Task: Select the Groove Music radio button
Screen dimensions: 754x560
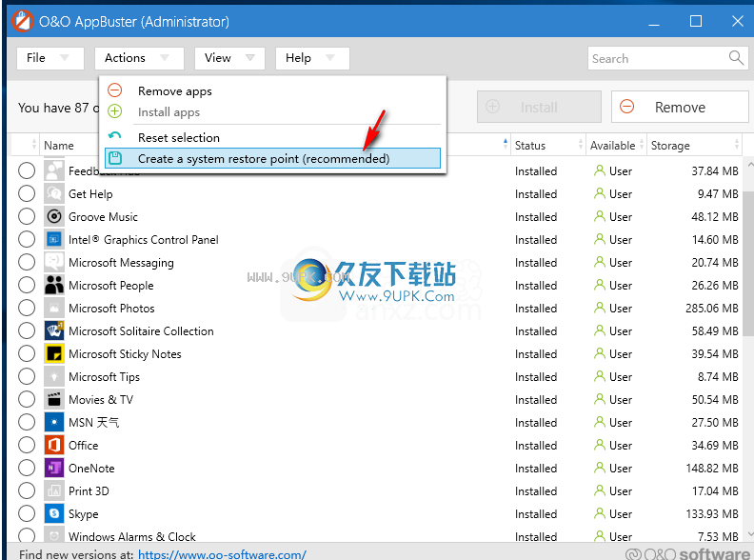Action: [27, 216]
